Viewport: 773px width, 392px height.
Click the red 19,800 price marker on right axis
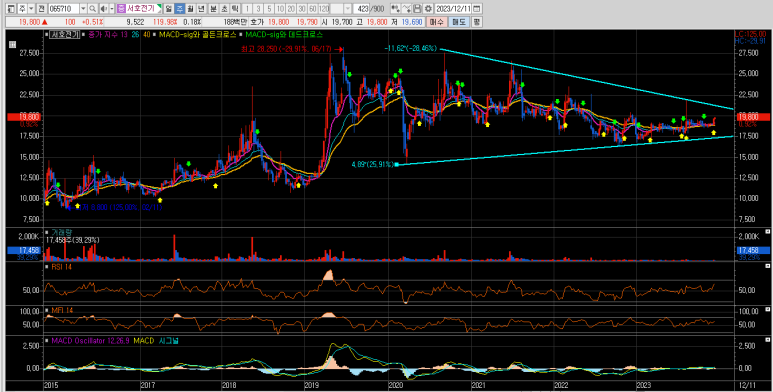coord(752,117)
